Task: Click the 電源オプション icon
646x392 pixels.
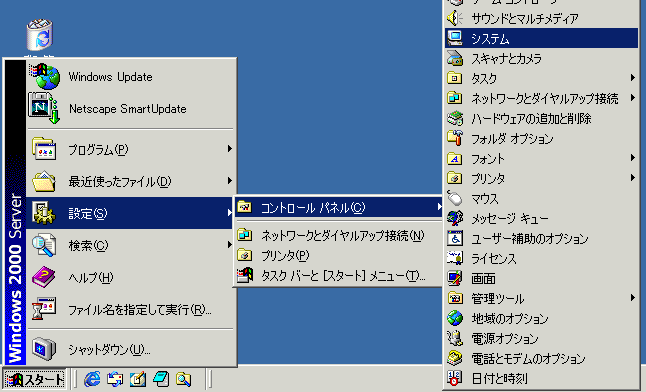Action: (455, 338)
